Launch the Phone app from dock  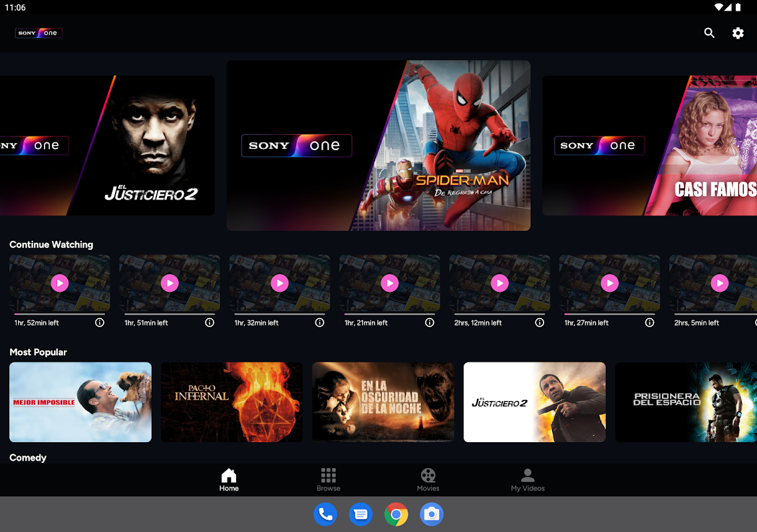tap(325, 515)
